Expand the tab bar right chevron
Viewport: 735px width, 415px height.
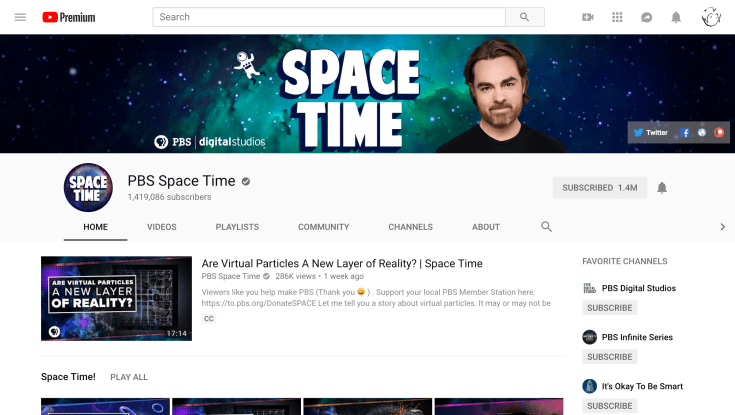(722, 227)
